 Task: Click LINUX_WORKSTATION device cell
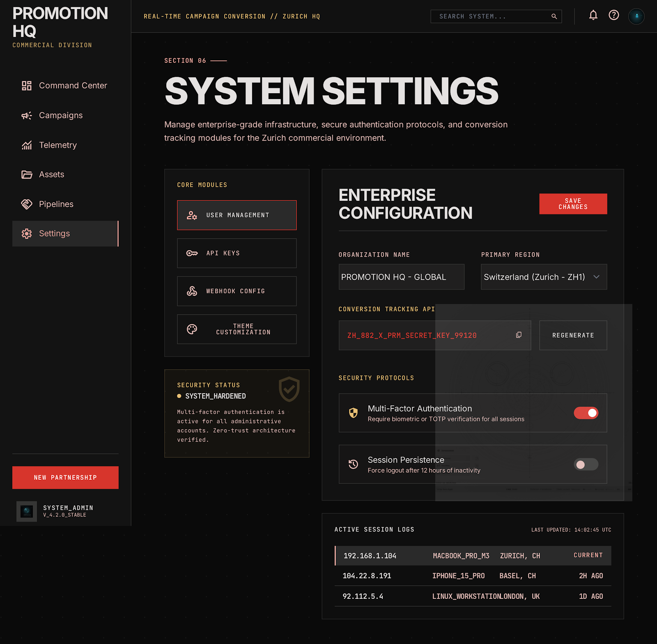[x=466, y=596]
